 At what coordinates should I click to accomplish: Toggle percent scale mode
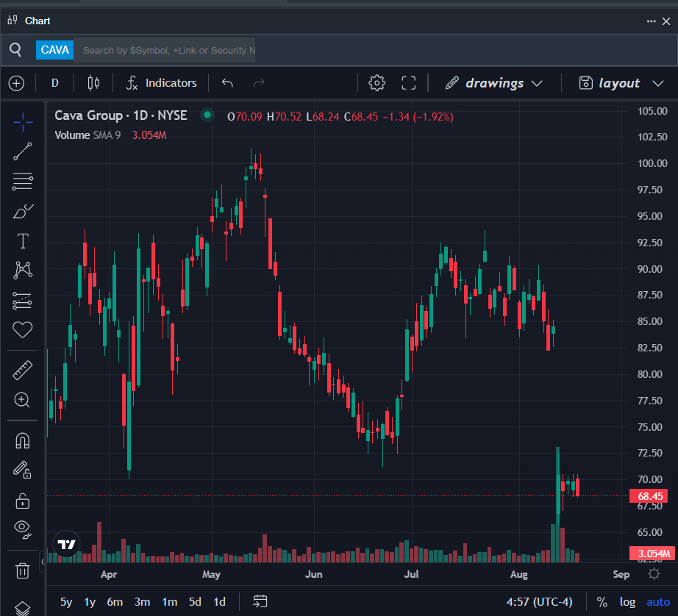tap(602, 602)
